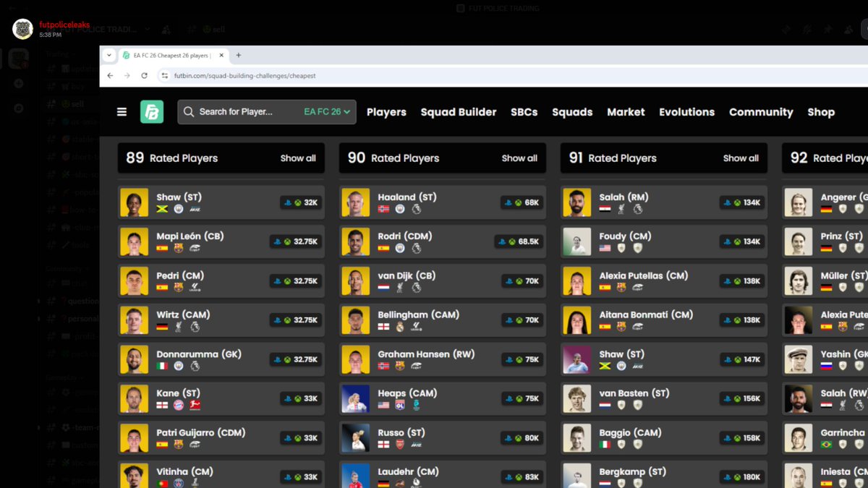The image size is (868, 488).
Task: Click Baggio's Italy flag icon
Action: [x=605, y=445]
